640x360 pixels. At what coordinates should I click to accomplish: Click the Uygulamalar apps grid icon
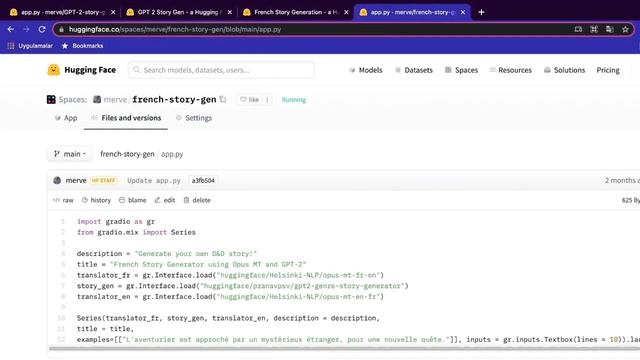click(x=11, y=46)
